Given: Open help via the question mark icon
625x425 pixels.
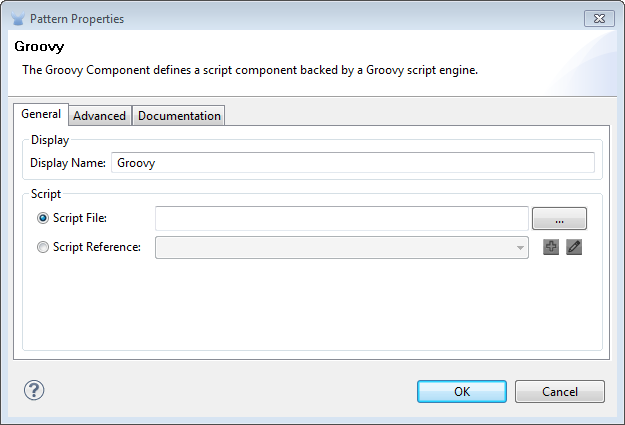Looking at the screenshot, I should (x=34, y=390).
